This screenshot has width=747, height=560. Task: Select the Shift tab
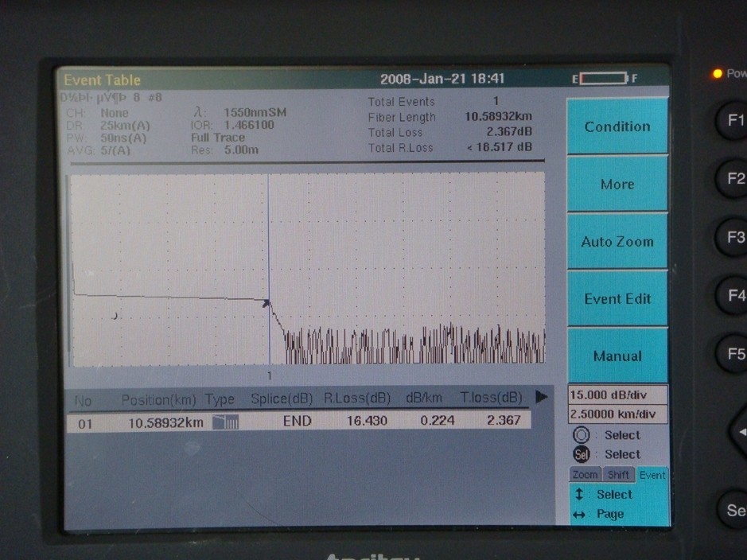click(618, 474)
